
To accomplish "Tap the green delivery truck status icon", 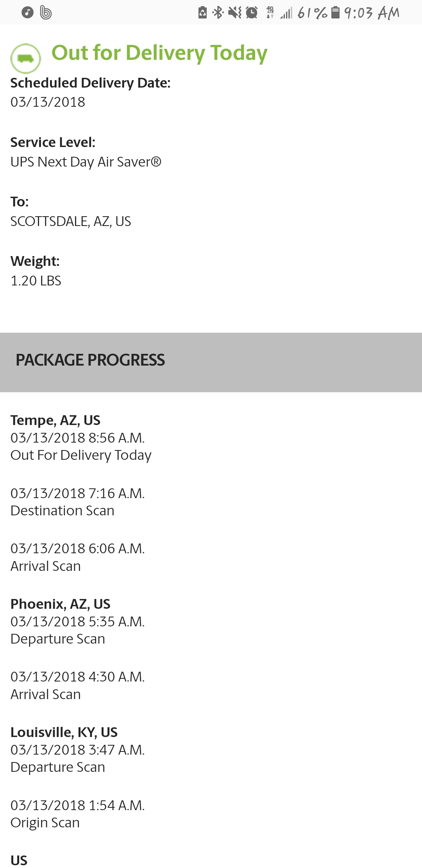I will 25,58.
